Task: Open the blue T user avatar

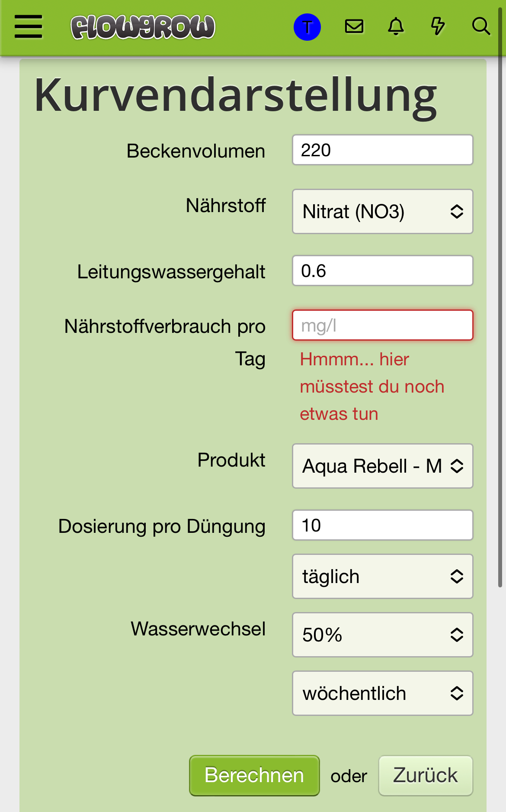Action: pos(307,27)
